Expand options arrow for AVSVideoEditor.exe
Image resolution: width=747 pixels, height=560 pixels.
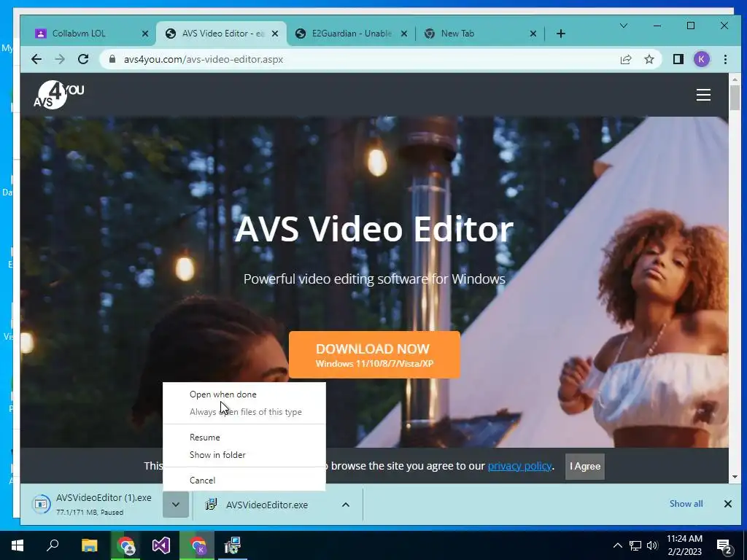(346, 505)
